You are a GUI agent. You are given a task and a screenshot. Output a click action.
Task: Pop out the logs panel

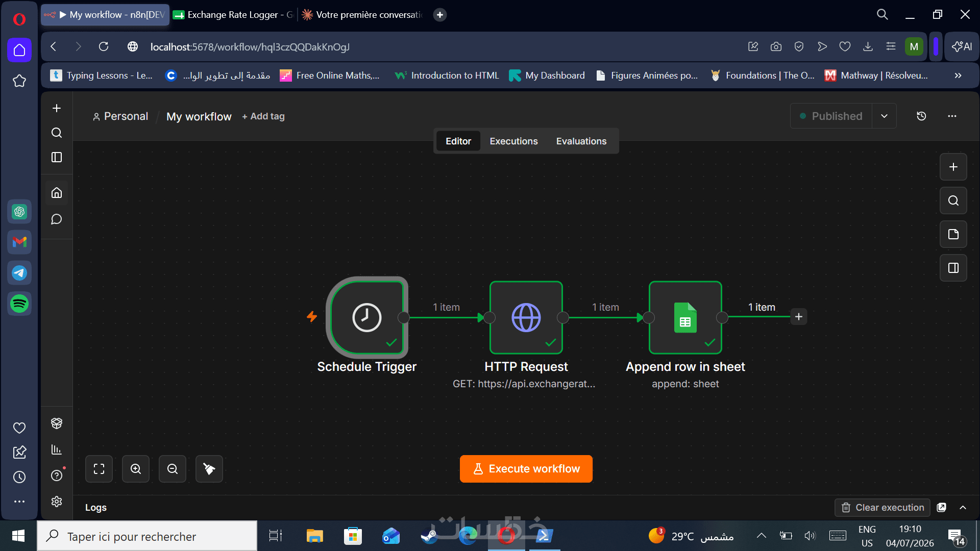942,507
